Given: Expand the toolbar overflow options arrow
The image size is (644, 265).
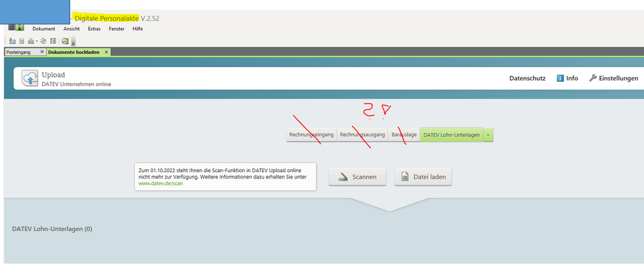Looking at the screenshot, I should point(73,42).
